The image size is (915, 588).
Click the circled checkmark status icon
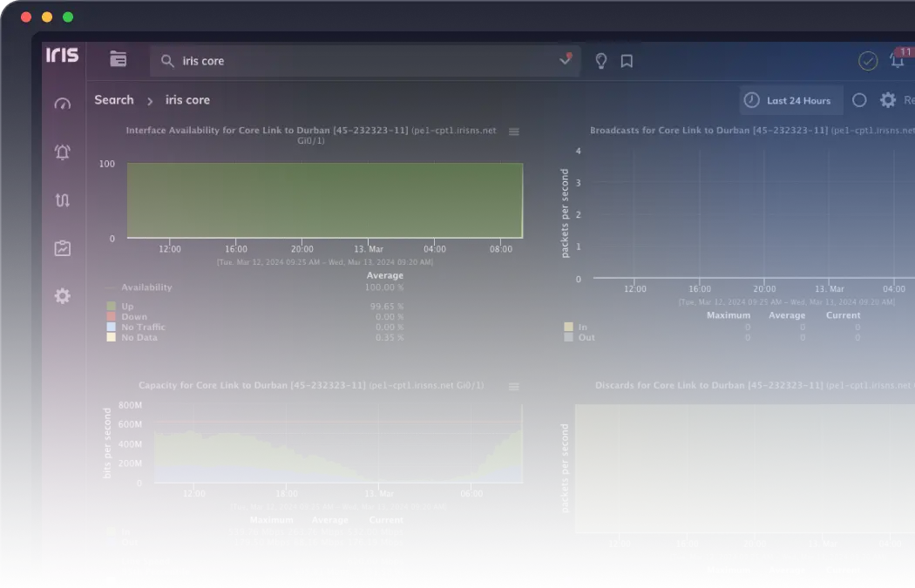coord(868,60)
